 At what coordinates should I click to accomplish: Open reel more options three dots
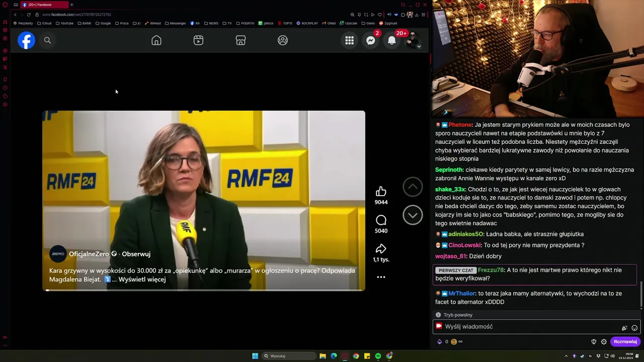pos(381,277)
